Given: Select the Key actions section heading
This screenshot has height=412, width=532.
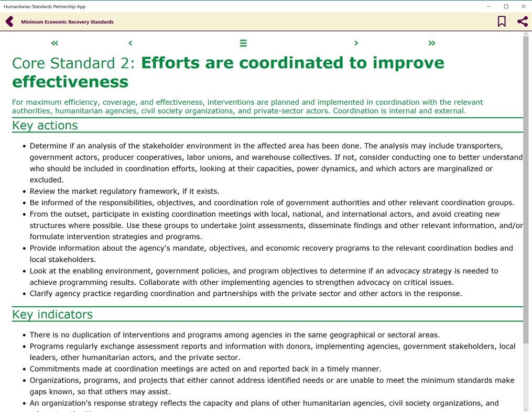Looking at the screenshot, I should click(x=45, y=125).
